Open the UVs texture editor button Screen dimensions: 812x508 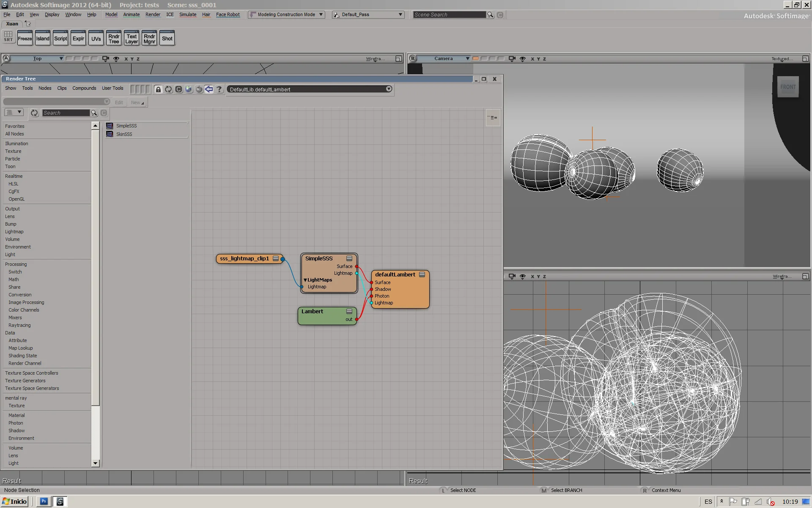(96, 39)
